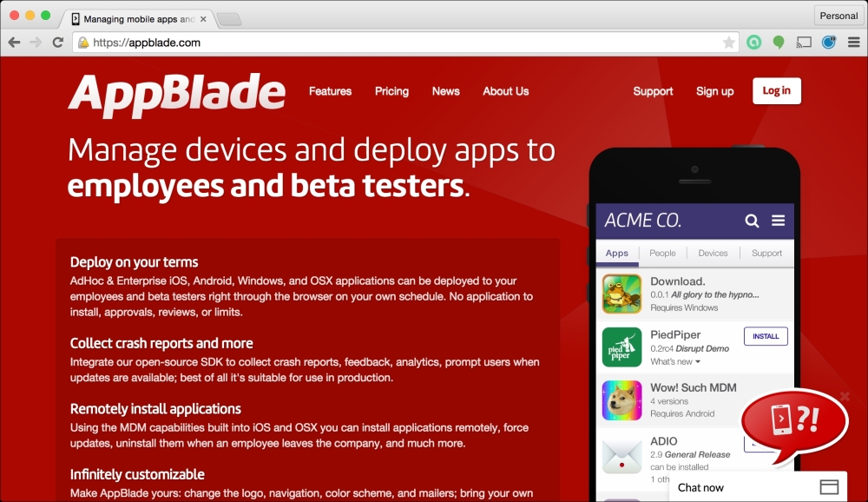The image size is (868, 502).
Task: Click the site security lock icon
Action: (x=83, y=43)
